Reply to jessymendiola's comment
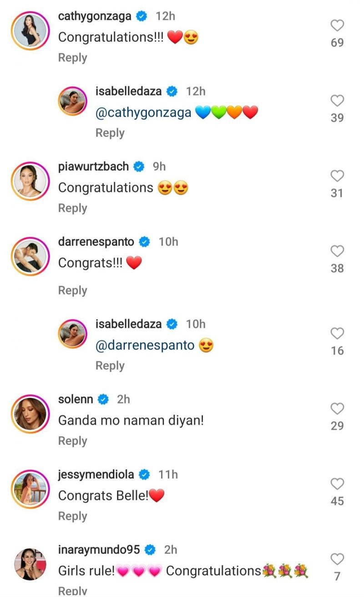Viewport: 364px width, 597px height. click(72, 516)
